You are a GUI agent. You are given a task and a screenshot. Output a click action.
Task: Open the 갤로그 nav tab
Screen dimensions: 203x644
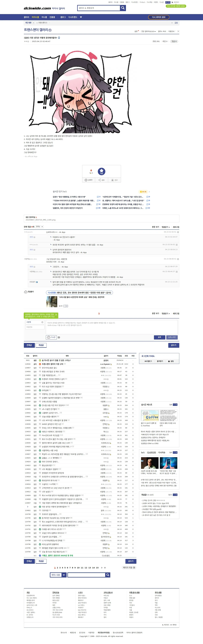(x=63, y=17)
